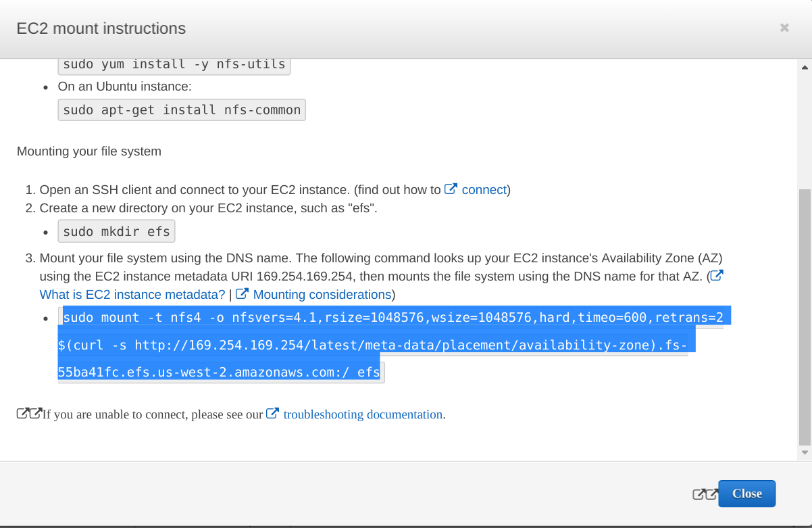Click external link icon before "Mounting considerations"
812x528 pixels.
[242, 293]
